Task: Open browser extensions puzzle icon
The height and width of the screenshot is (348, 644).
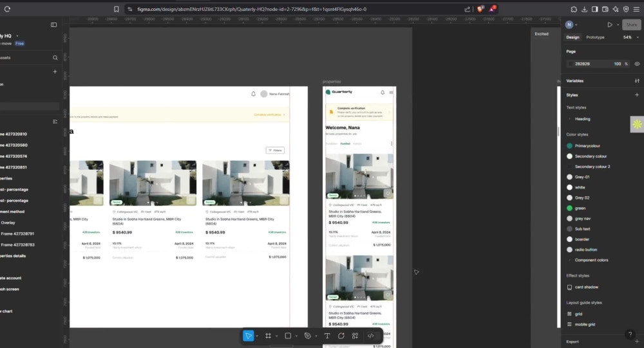Action: coord(574,9)
